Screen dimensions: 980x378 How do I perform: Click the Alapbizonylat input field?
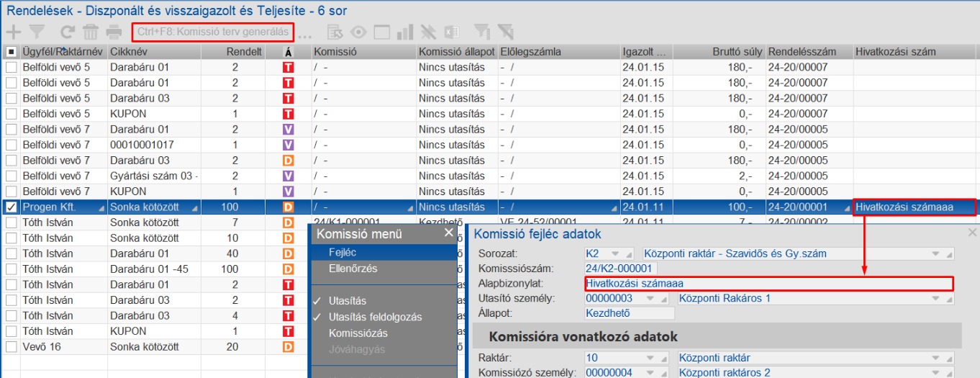[x=768, y=284]
